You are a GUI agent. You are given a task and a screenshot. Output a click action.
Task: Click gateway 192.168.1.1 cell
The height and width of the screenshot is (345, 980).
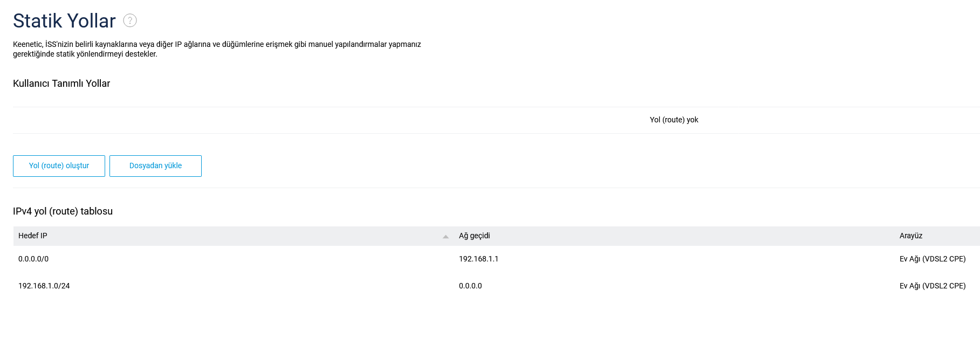coord(478,259)
